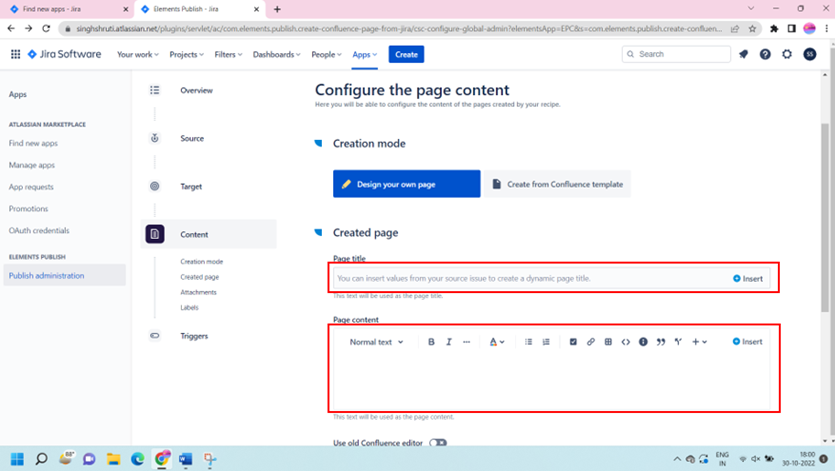The image size is (835, 471).
Task: Insert a code snippet block
Action: (626, 342)
